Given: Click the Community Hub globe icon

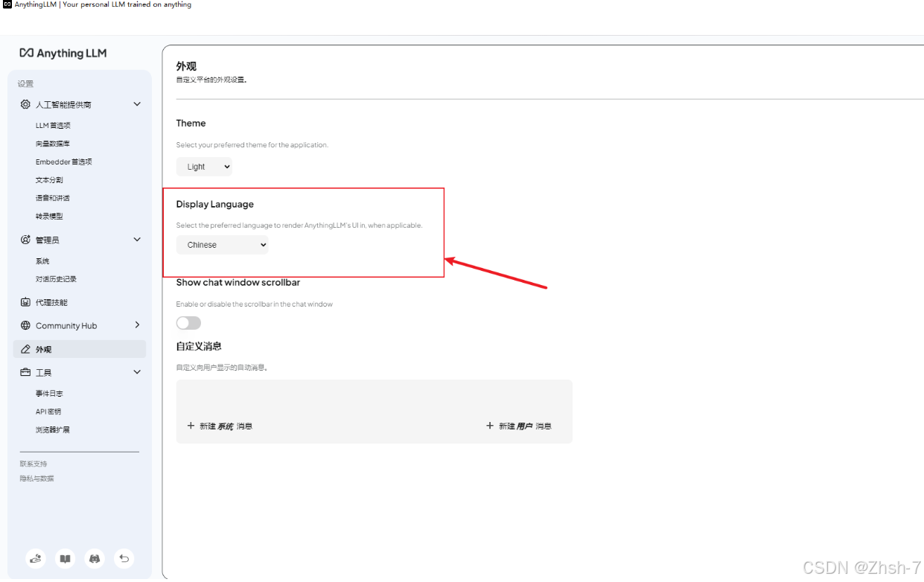Looking at the screenshot, I should point(26,325).
